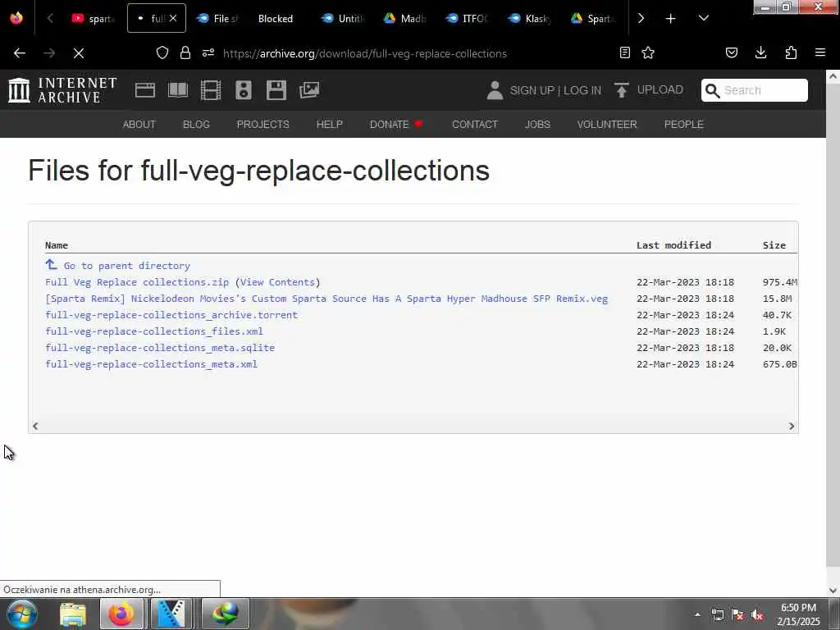Open the Audio speaker icon
Screen dimensions: 840x630
pyautogui.click(x=243, y=90)
